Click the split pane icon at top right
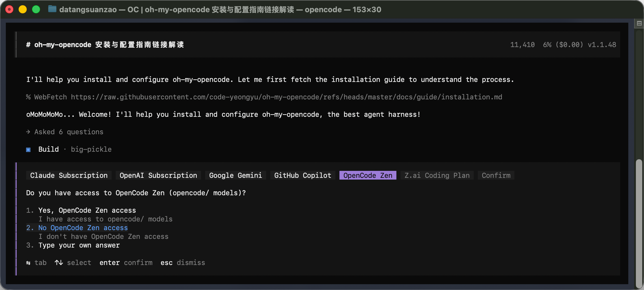Image resolution: width=644 pixels, height=290 pixels. click(639, 23)
